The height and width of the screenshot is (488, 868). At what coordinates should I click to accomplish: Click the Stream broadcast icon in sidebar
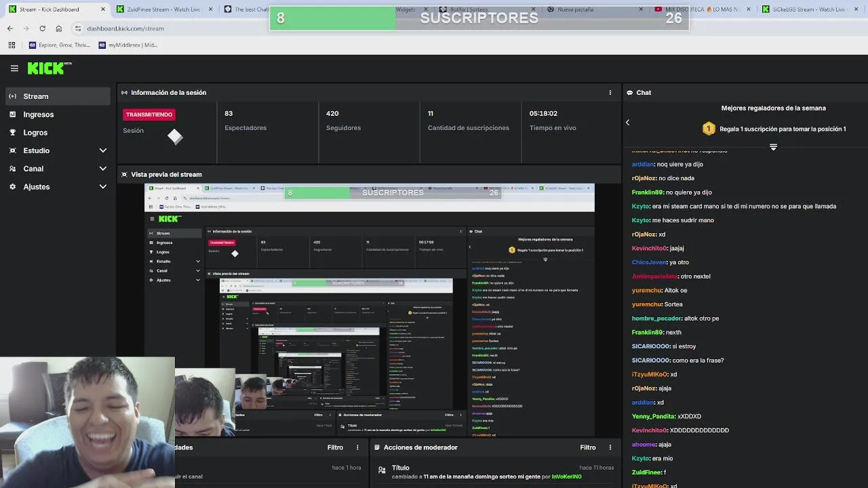(12, 96)
